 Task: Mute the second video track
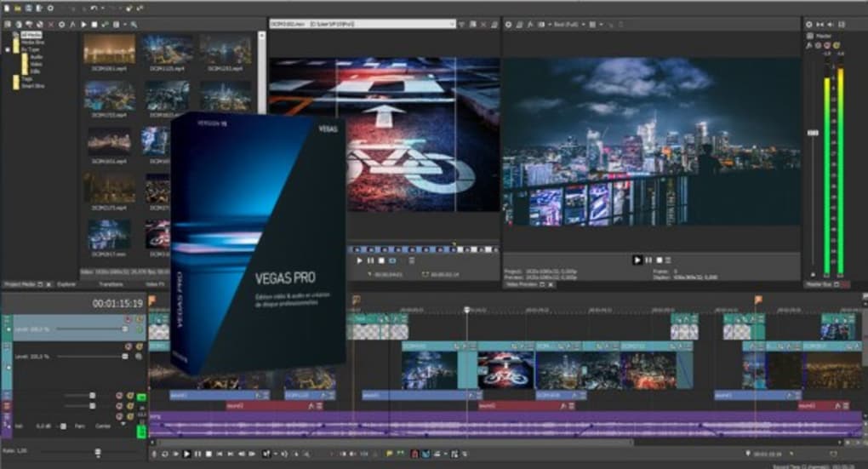click(128, 346)
